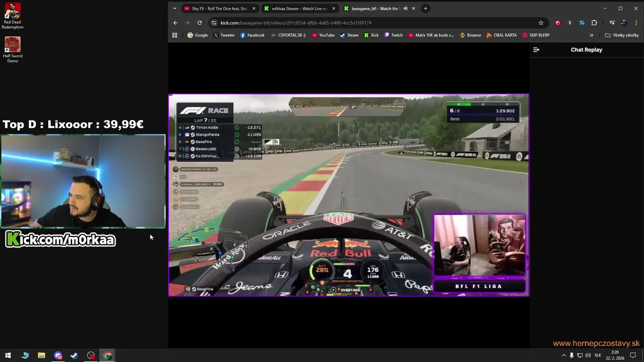Viewport: 644px width, 362px height.
Task: Open a new browser tab
Action: 425,9
